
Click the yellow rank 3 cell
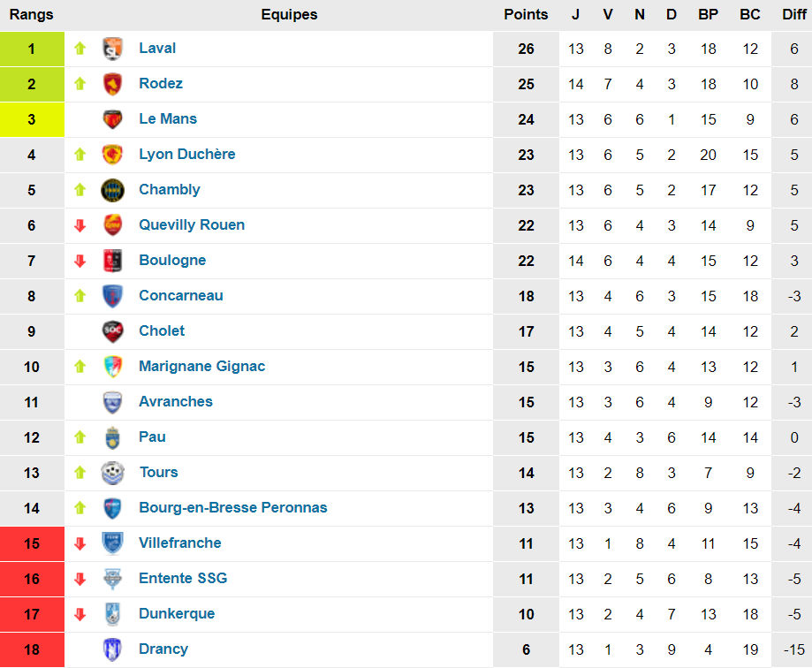[32, 119]
